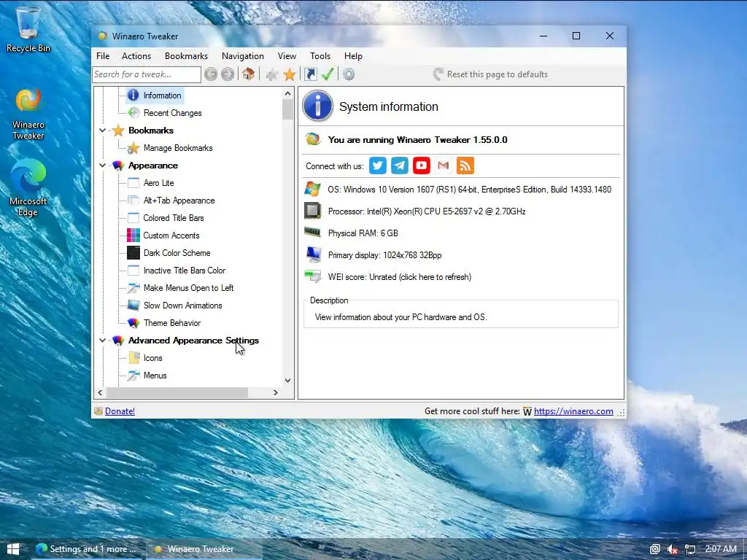
Task: Click the Gmail contact icon
Action: point(444,166)
